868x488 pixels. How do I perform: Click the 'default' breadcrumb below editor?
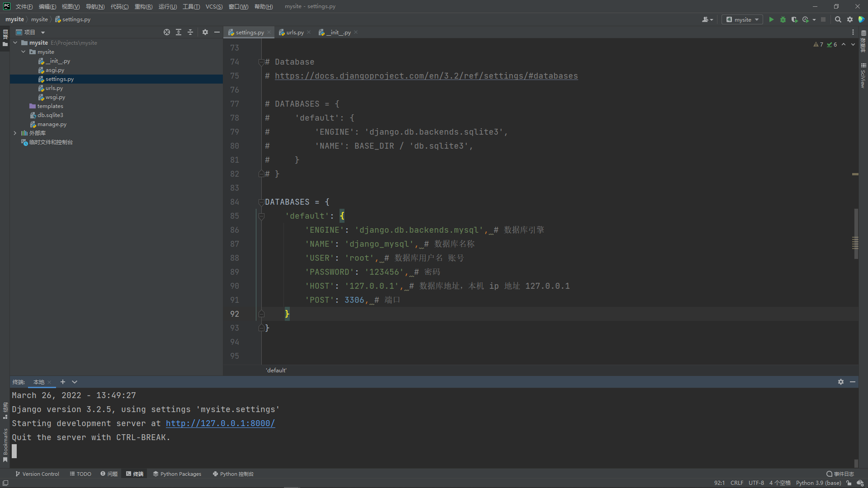276,370
